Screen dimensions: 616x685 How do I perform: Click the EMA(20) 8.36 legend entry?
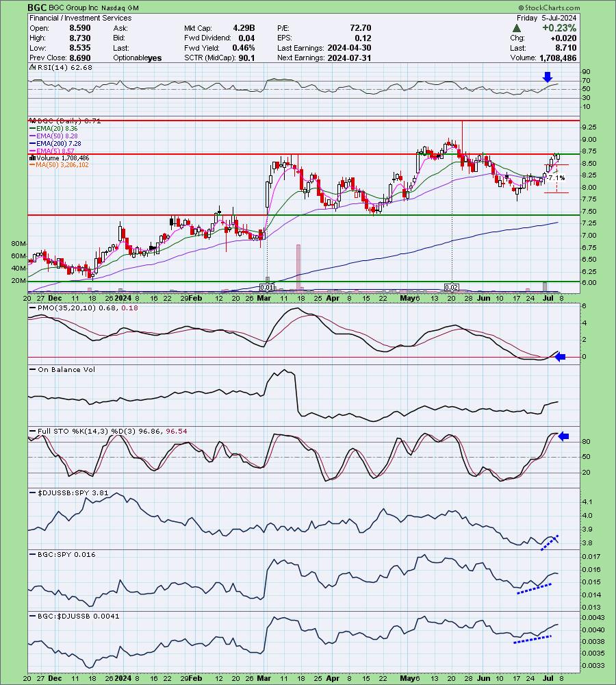coord(53,129)
